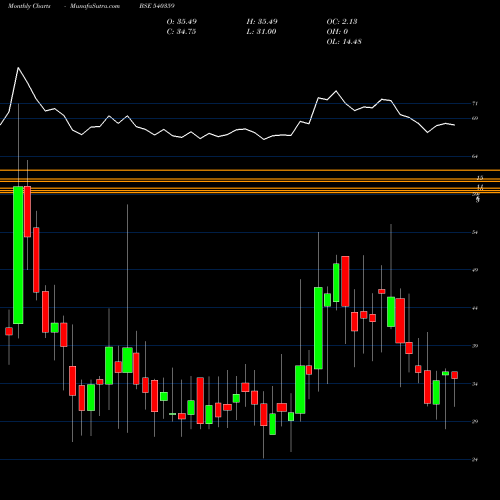Click the 34 price axis label
Screen dimensions: 500x500
[x=475, y=384]
